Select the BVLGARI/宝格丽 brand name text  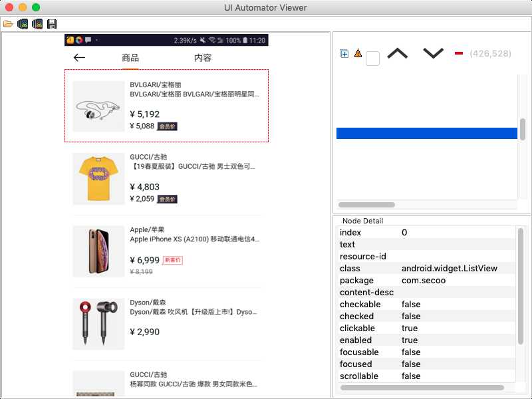[156, 84]
